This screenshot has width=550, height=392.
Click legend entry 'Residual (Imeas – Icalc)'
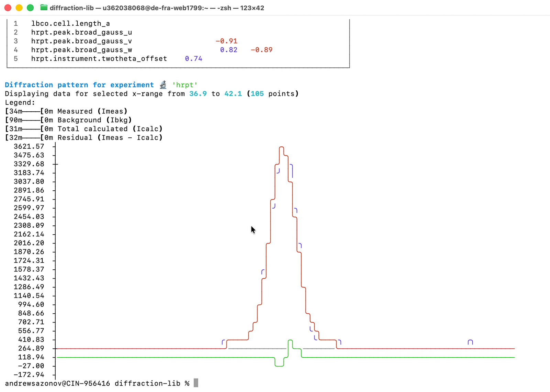110,138
